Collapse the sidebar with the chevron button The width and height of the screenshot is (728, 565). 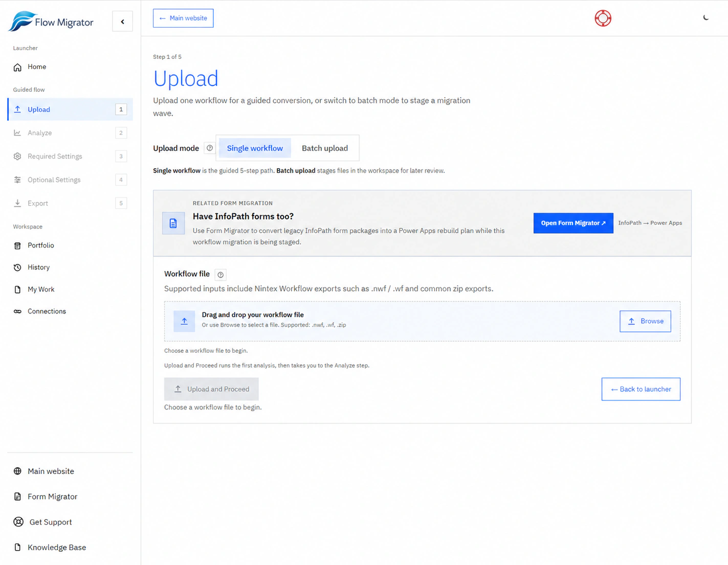click(x=122, y=21)
